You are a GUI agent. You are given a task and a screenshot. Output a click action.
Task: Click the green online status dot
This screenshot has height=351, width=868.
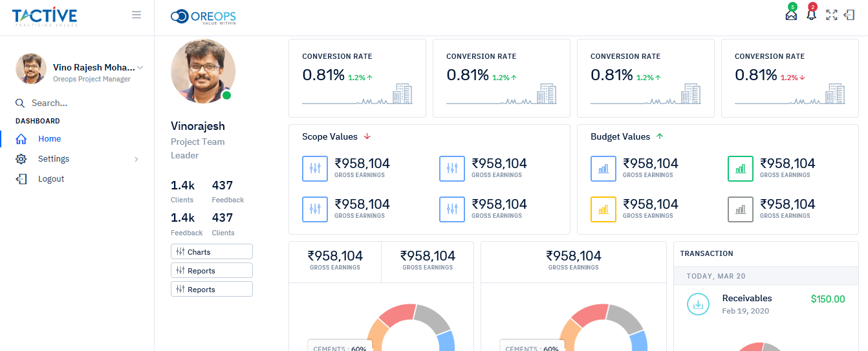click(226, 96)
